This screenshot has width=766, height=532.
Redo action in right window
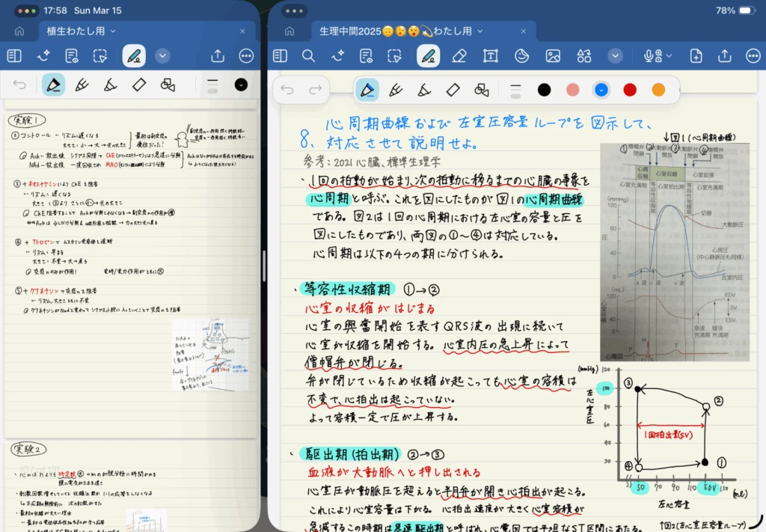pyautogui.click(x=315, y=90)
